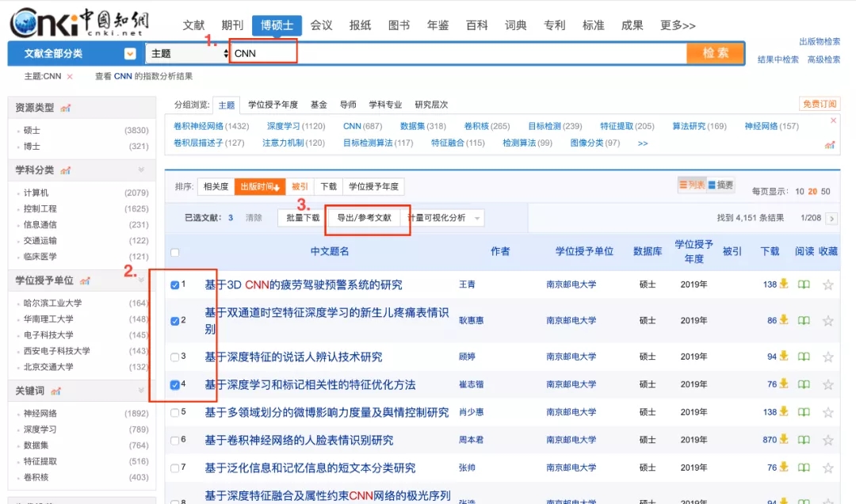
Task: Click the 导出/参考文献 button
Action: 364,218
